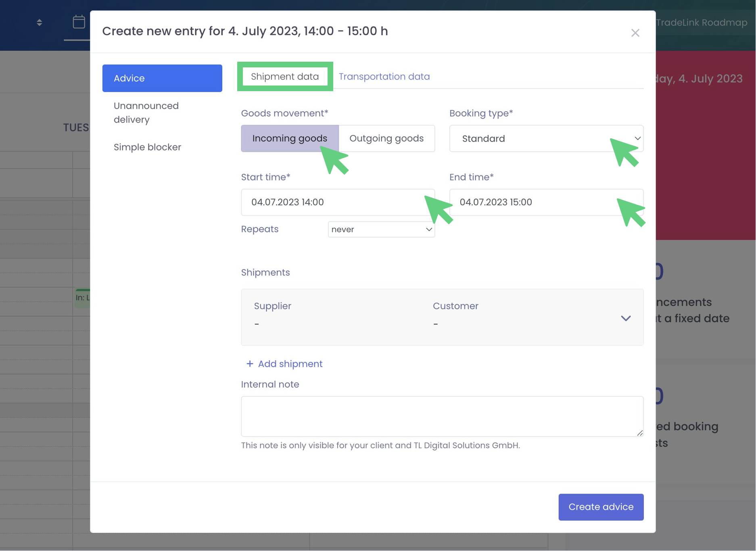Click the calendar icon in top bar
This screenshot has width=756, height=551.
point(79,22)
